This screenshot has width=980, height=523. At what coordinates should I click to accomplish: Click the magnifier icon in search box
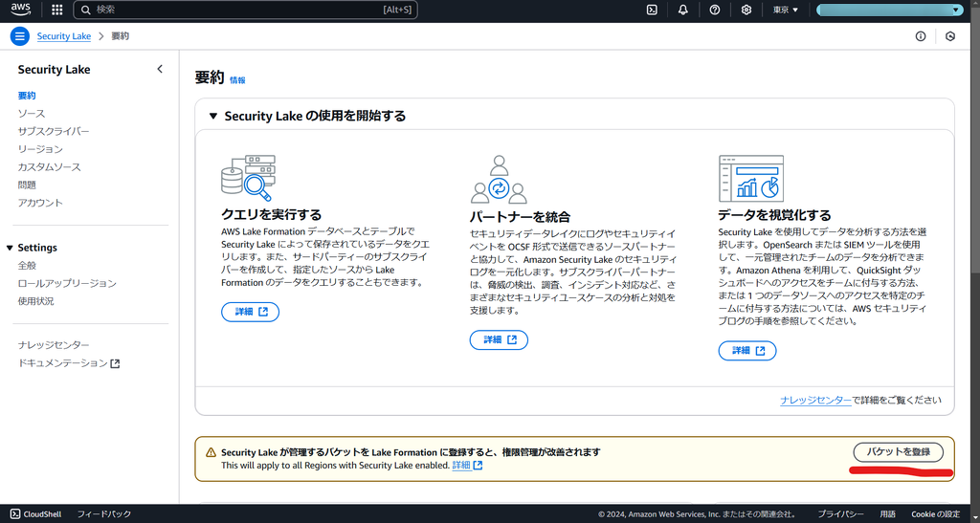coord(86,10)
